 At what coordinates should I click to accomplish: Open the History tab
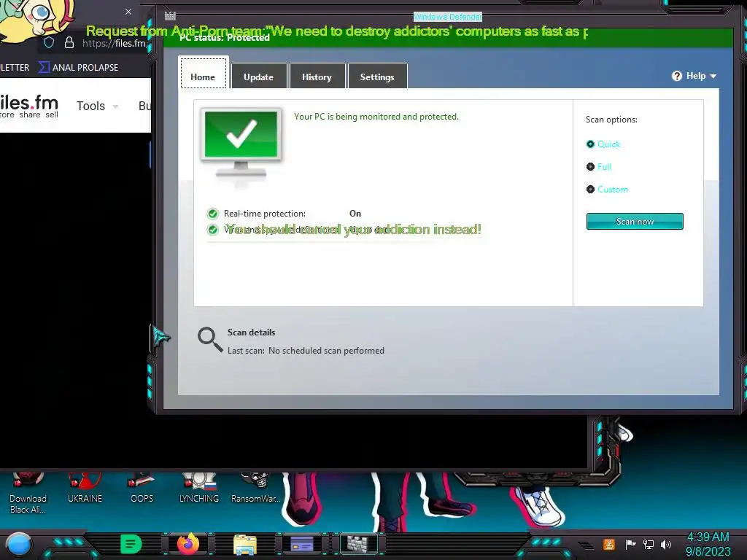(317, 76)
